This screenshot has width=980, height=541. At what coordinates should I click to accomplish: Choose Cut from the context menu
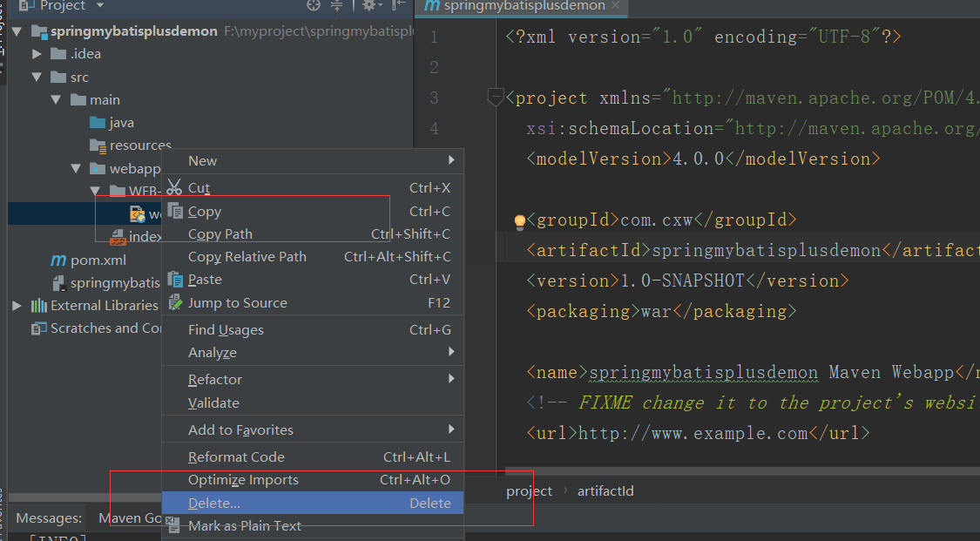tap(313, 187)
